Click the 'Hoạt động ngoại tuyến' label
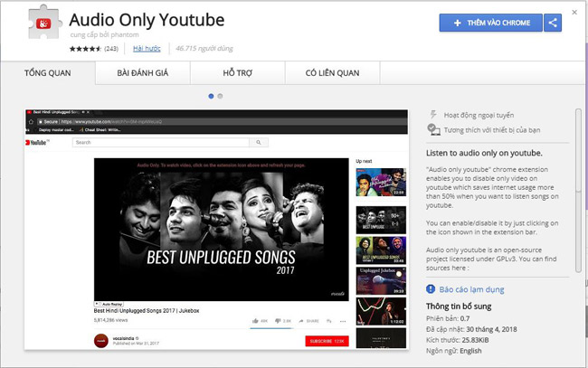 (479, 115)
